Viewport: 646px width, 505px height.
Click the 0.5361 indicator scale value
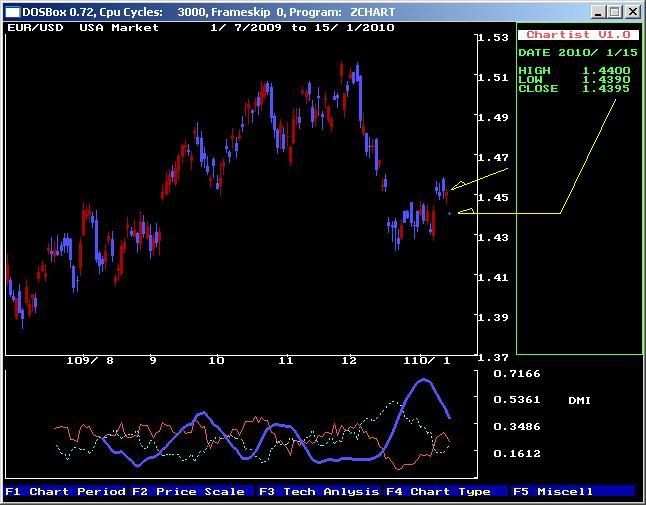(517, 400)
